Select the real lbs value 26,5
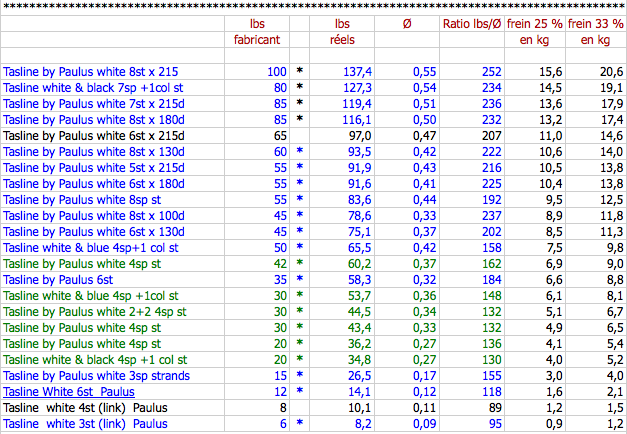 359,376
